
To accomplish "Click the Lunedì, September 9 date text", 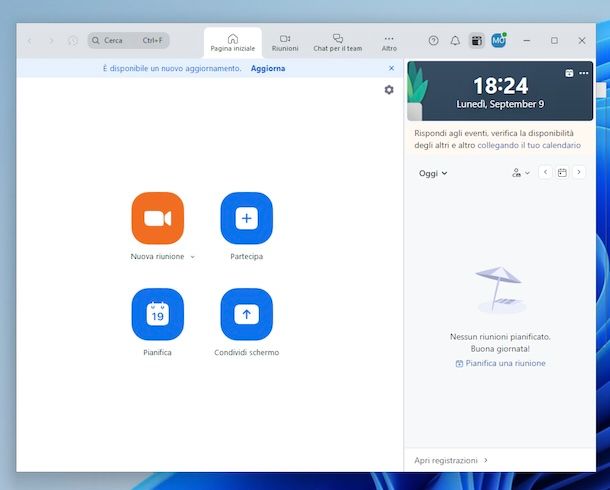I will pyautogui.click(x=500, y=104).
